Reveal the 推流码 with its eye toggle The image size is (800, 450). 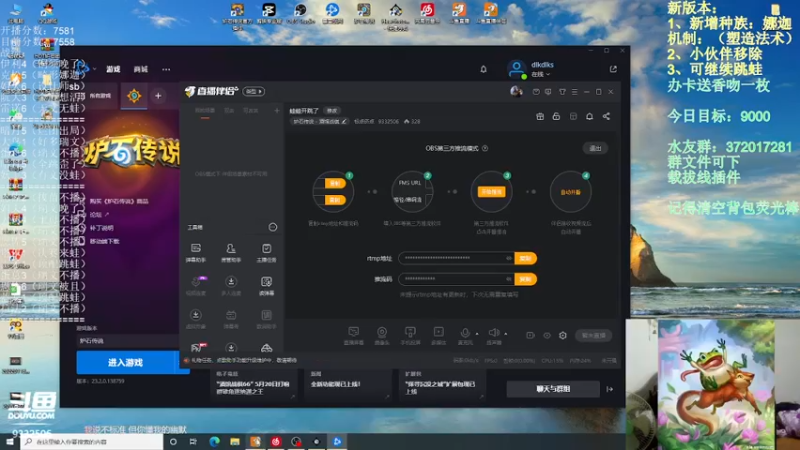tap(509, 279)
